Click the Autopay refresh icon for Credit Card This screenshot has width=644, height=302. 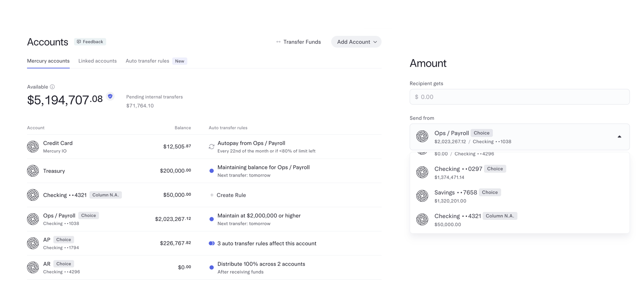(211, 146)
